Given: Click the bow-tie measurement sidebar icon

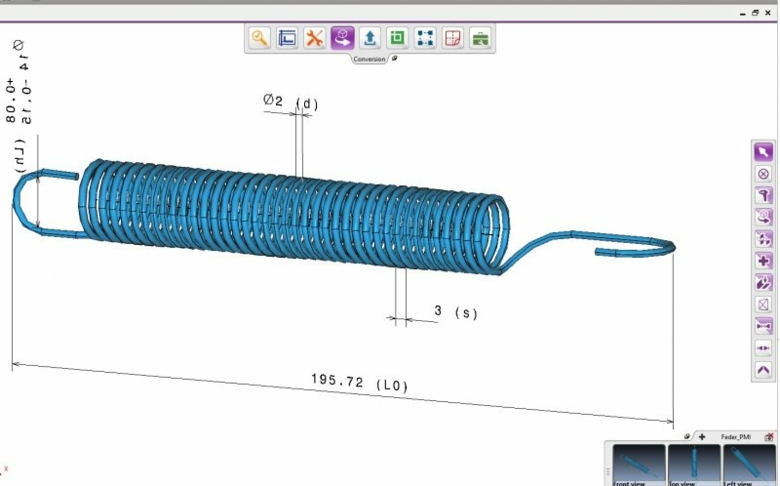Looking at the screenshot, I should point(764,326).
